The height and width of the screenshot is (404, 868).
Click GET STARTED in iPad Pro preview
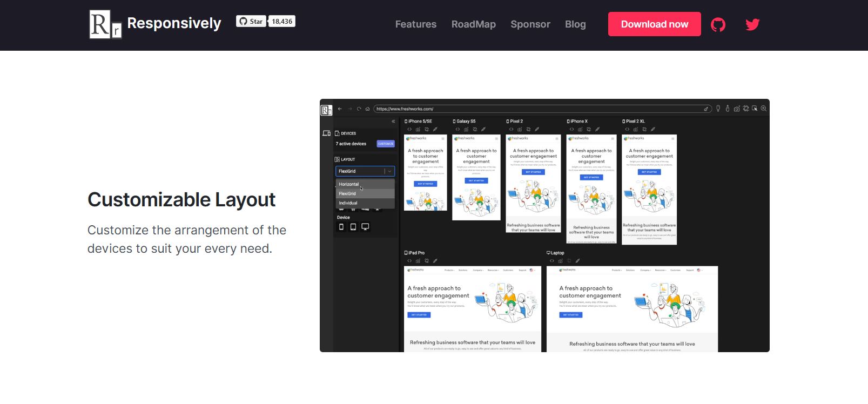coord(419,315)
